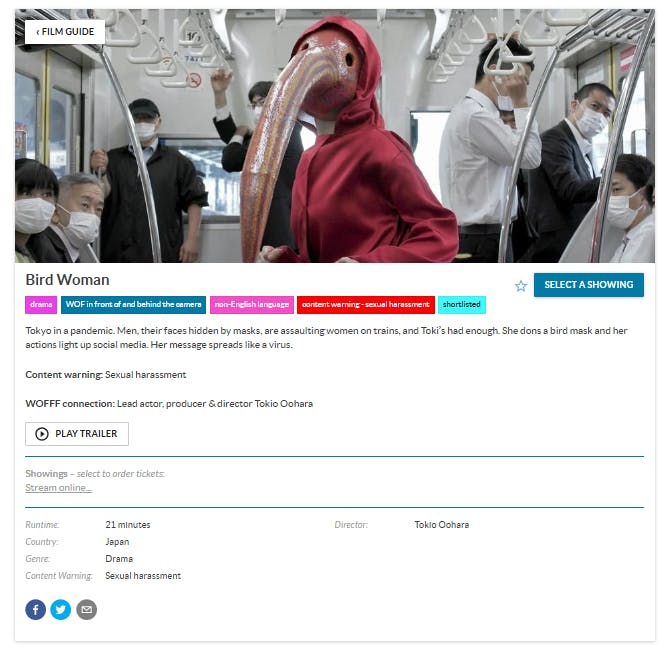
Task: Click the favorite star icon
Action: [520, 286]
